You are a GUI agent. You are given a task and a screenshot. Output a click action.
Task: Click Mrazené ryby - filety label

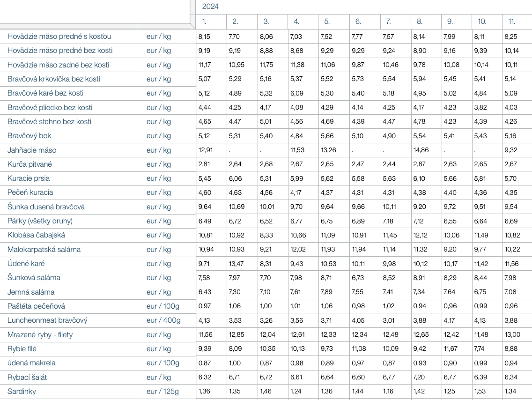[40, 335]
